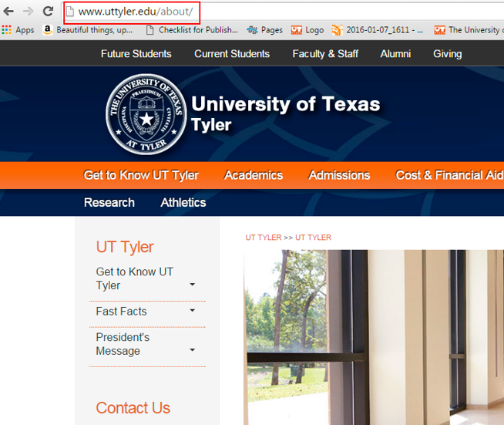
Task: Click the UT Tyler sidebar heading
Action: tap(125, 247)
